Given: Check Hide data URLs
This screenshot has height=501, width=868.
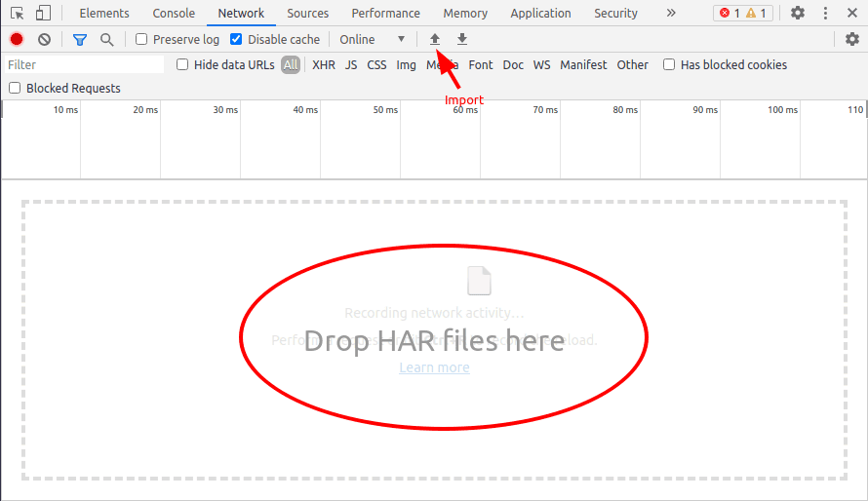Looking at the screenshot, I should (x=182, y=64).
